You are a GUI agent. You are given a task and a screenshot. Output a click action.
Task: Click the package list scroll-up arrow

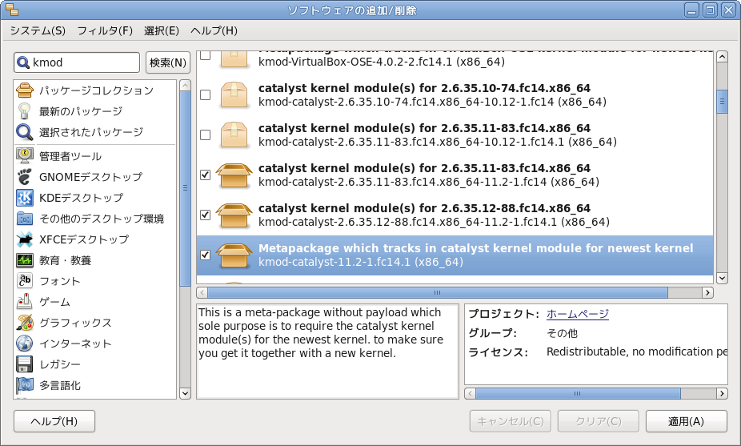722,57
